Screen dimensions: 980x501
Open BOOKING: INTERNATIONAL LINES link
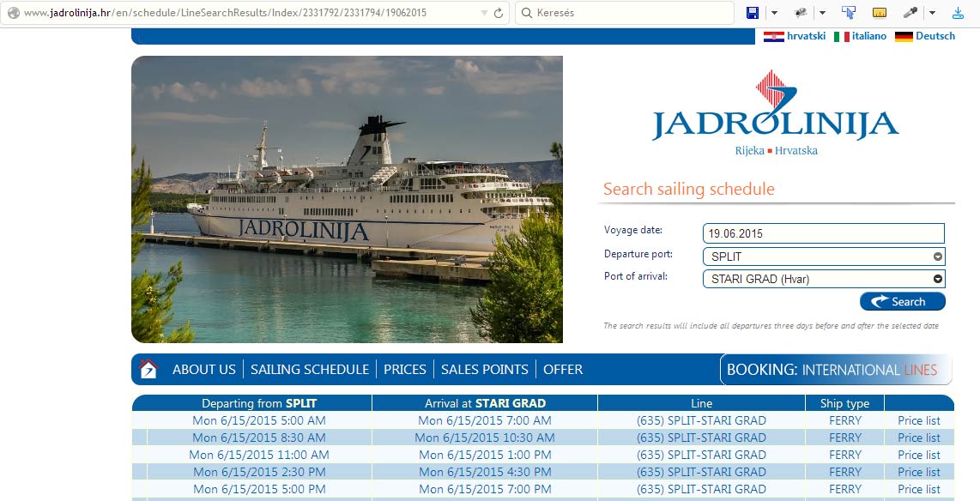click(836, 369)
